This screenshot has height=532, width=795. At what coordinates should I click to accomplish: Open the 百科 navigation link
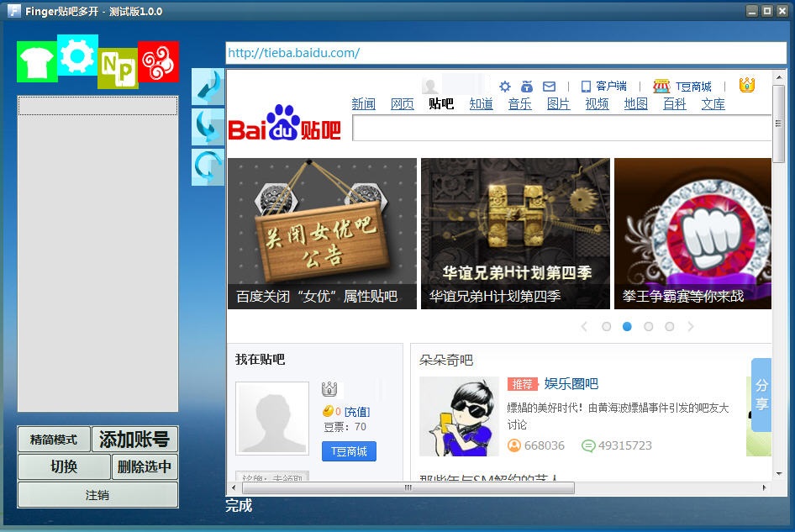tap(674, 104)
